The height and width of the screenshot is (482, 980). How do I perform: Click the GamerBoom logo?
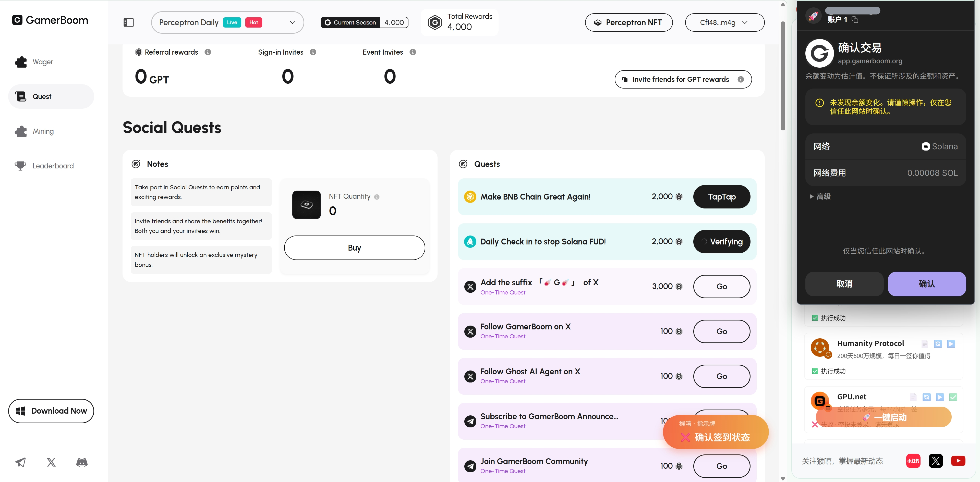[50, 20]
